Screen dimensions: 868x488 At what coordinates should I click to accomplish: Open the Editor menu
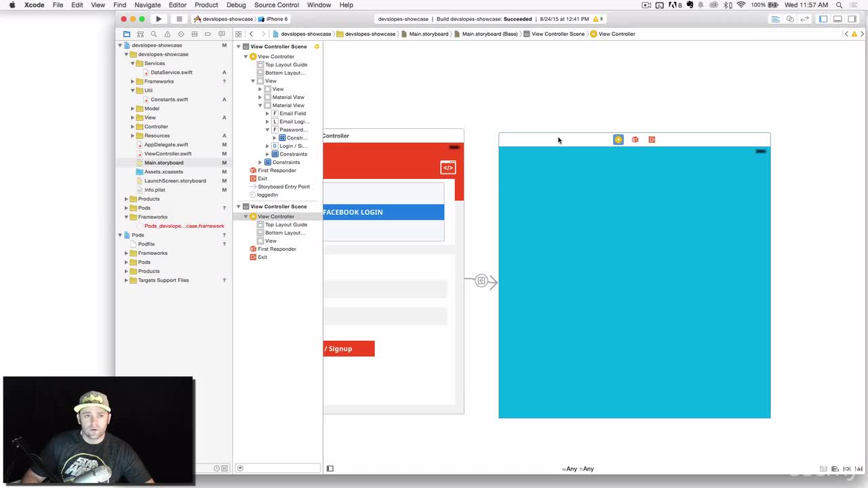tap(178, 5)
